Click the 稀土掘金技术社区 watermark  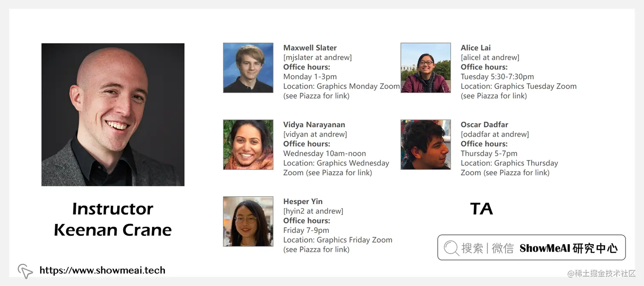601,273
